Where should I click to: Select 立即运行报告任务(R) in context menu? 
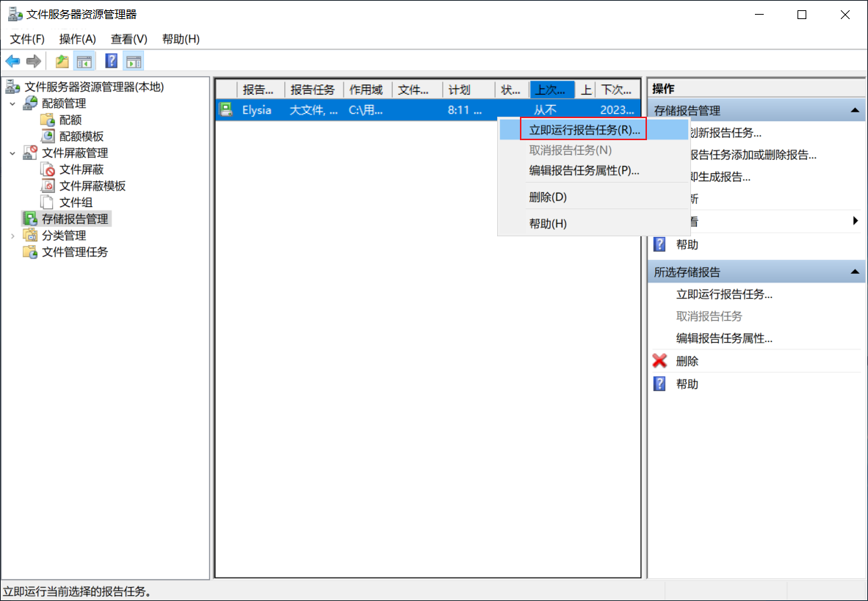584,130
